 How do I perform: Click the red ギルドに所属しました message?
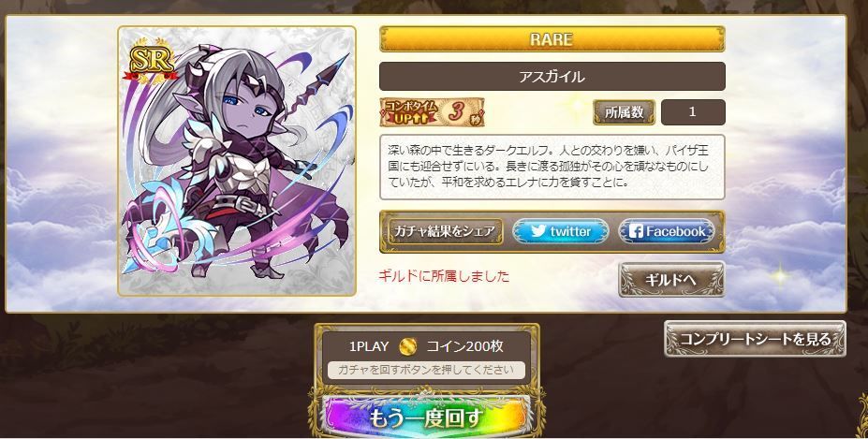pyautogui.click(x=444, y=276)
